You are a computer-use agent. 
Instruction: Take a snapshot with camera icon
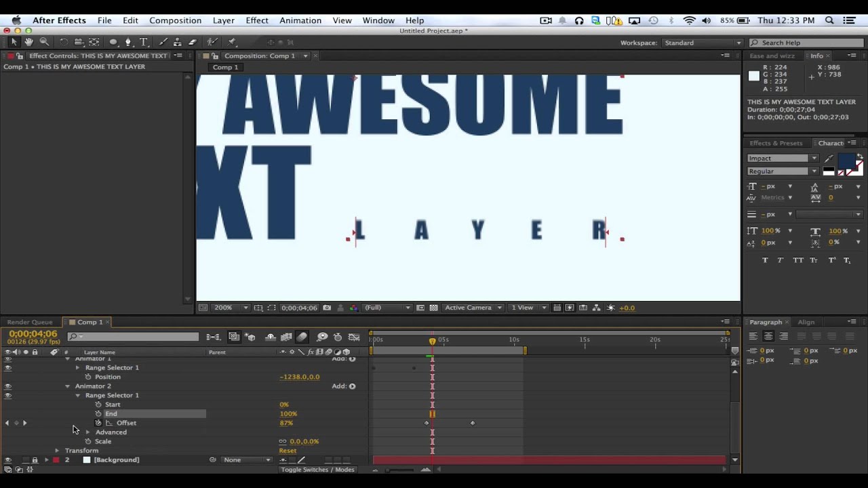coord(327,308)
